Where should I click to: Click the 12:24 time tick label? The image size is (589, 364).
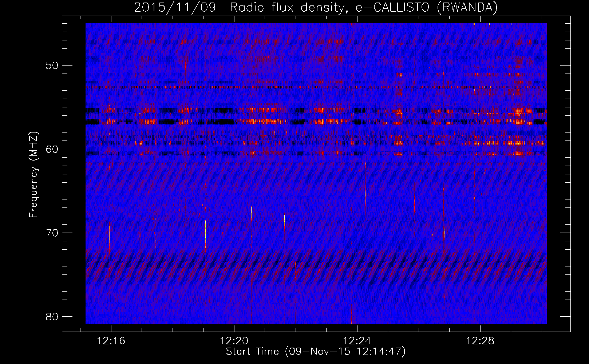357,341
